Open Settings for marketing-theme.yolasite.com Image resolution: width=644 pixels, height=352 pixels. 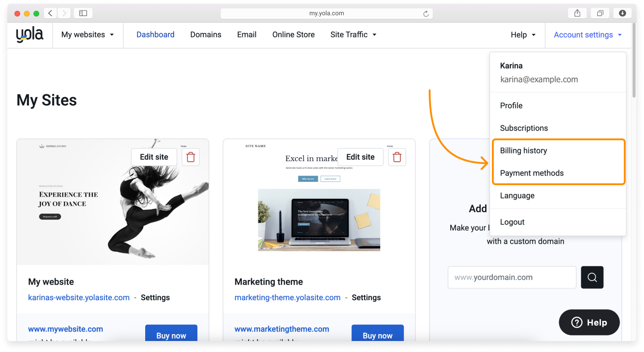(366, 297)
